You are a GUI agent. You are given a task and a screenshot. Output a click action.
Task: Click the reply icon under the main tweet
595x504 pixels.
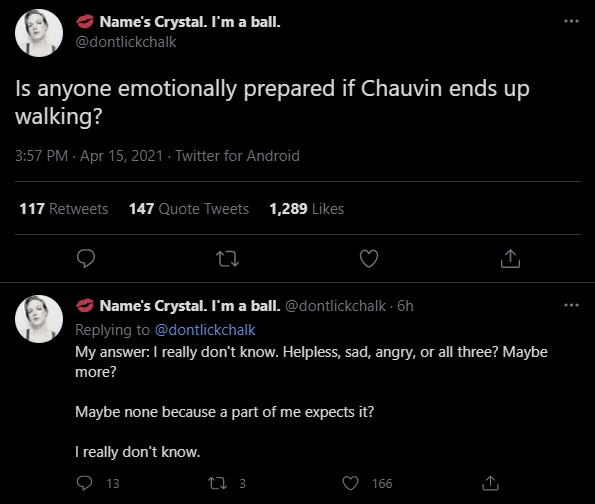pos(86,259)
